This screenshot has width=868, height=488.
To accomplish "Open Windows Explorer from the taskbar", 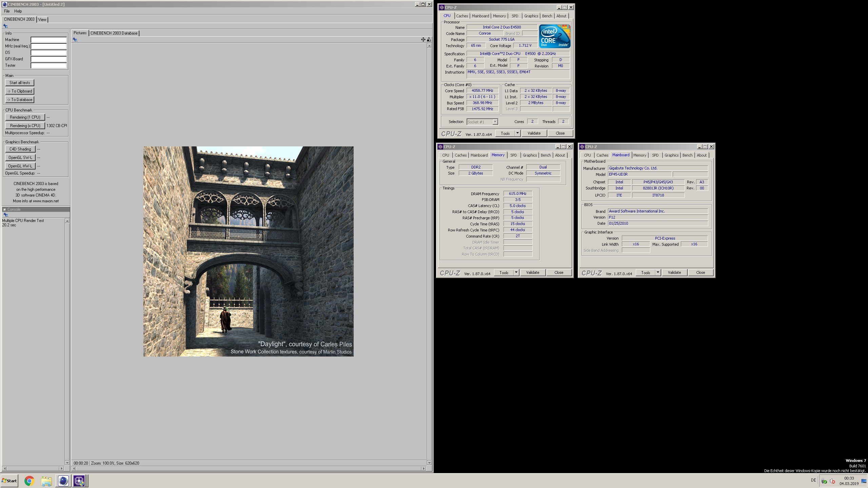I will (46, 481).
